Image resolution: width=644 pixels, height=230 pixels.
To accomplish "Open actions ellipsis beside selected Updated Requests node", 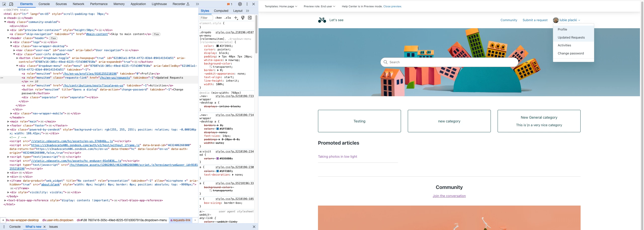I will tap(2, 78).
